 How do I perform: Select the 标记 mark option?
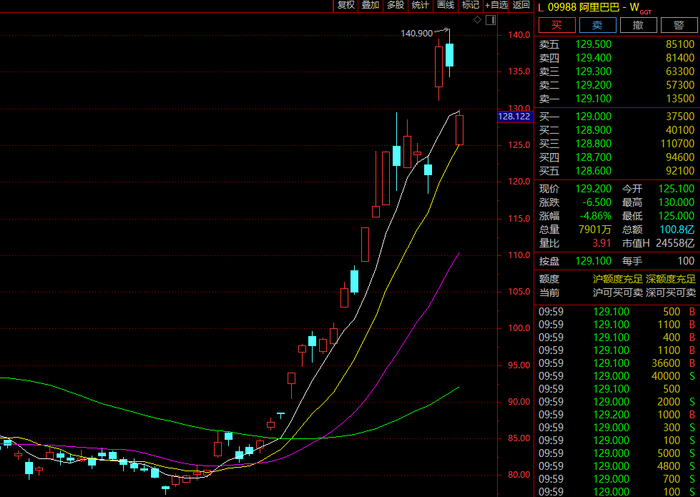470,5
